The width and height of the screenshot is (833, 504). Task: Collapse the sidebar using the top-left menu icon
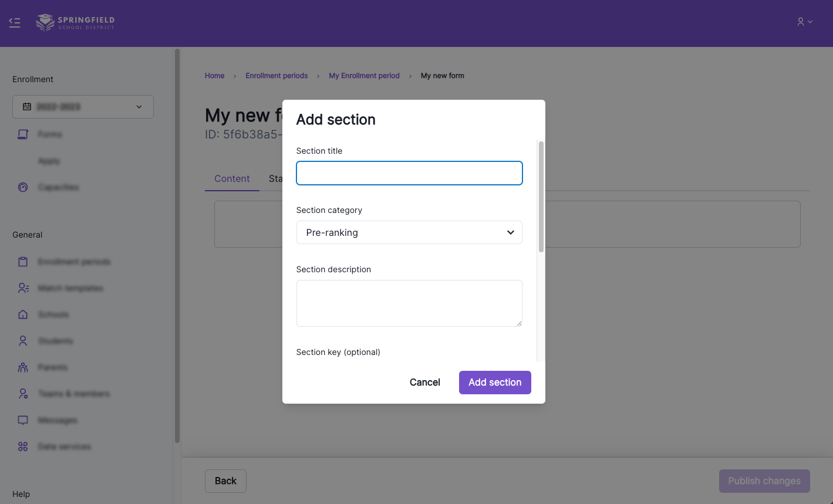(15, 23)
